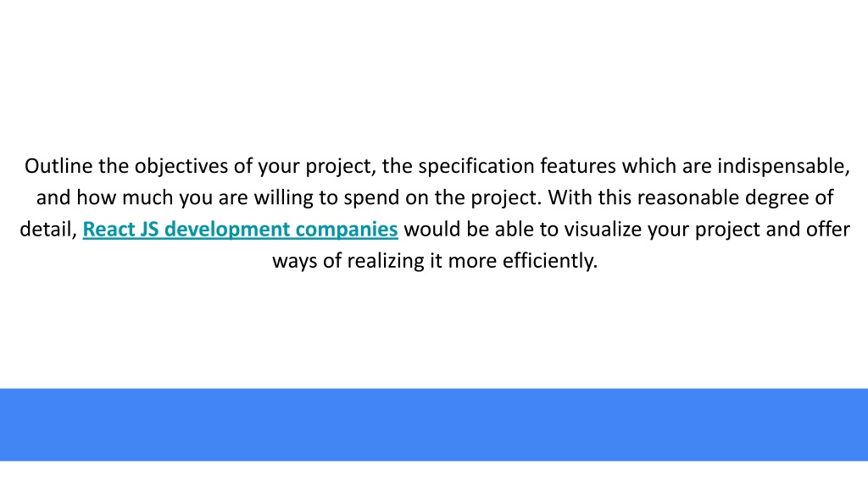Click the word "indispensable" in the first line
868x488 pixels.
781,166
